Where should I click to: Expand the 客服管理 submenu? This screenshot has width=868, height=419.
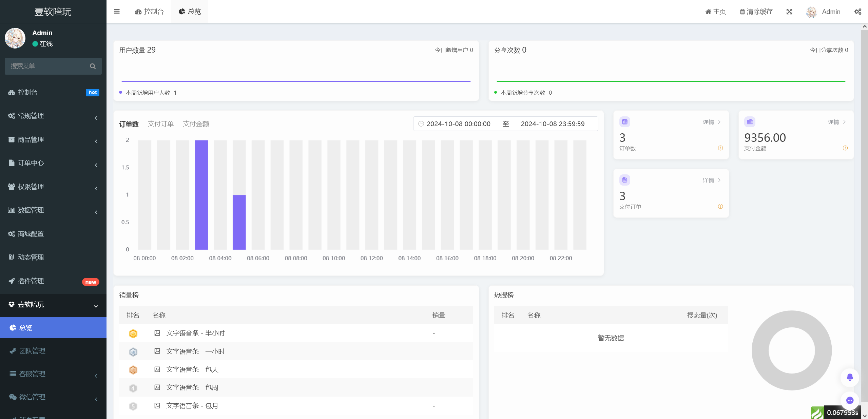pos(53,374)
